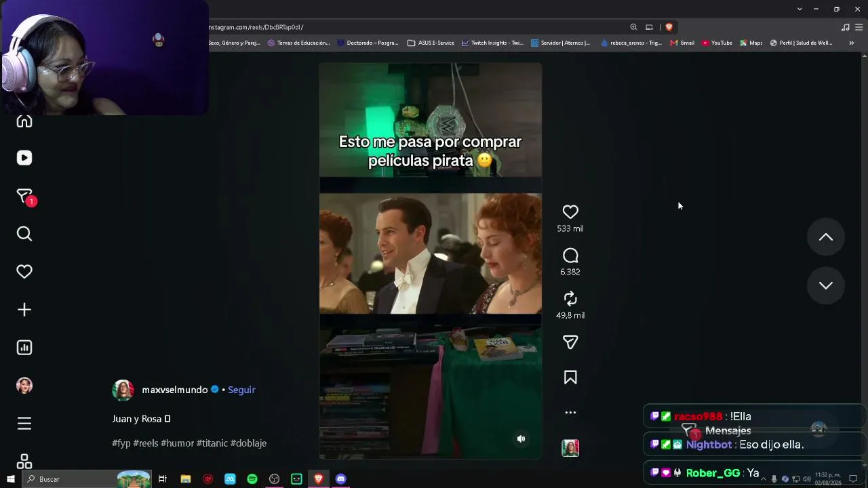Open Gmail bookmark
868x488 pixels.
coord(682,43)
